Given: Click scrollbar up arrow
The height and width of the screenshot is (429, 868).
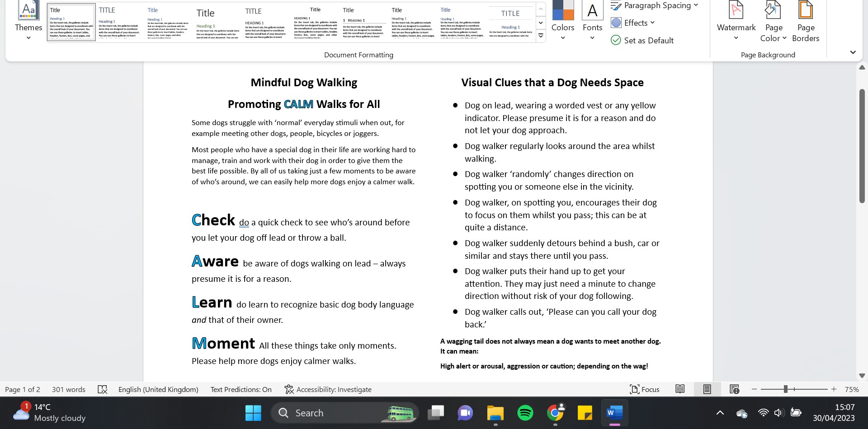Looking at the screenshot, I should (x=862, y=67).
